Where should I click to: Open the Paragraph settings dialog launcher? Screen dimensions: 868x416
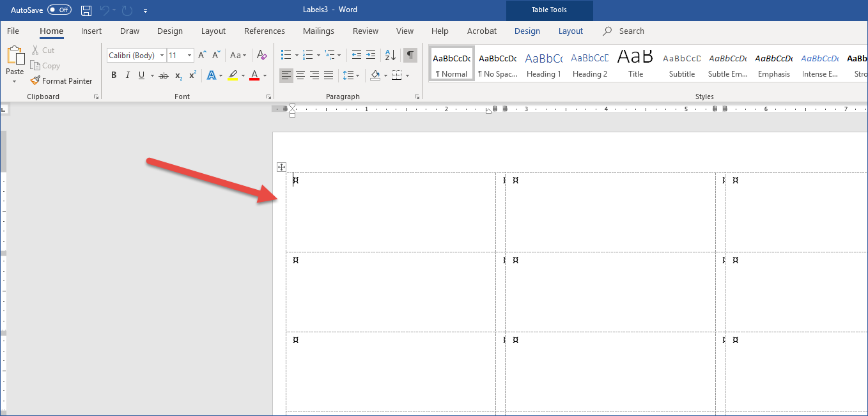tap(417, 96)
